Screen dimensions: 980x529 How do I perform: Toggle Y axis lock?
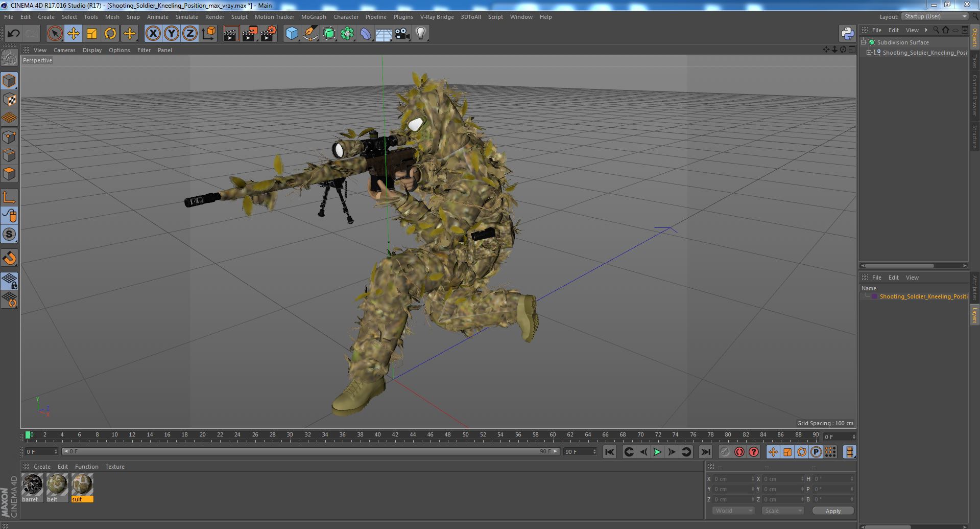coord(172,34)
